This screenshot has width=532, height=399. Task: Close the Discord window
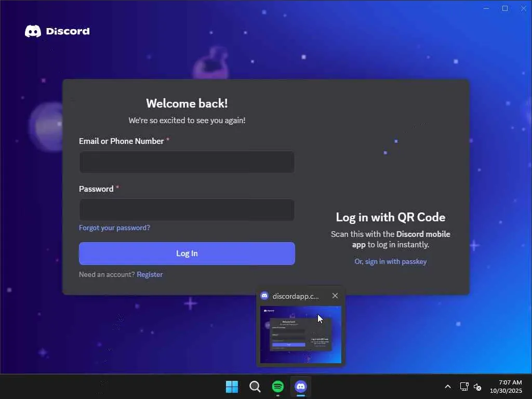(x=524, y=8)
